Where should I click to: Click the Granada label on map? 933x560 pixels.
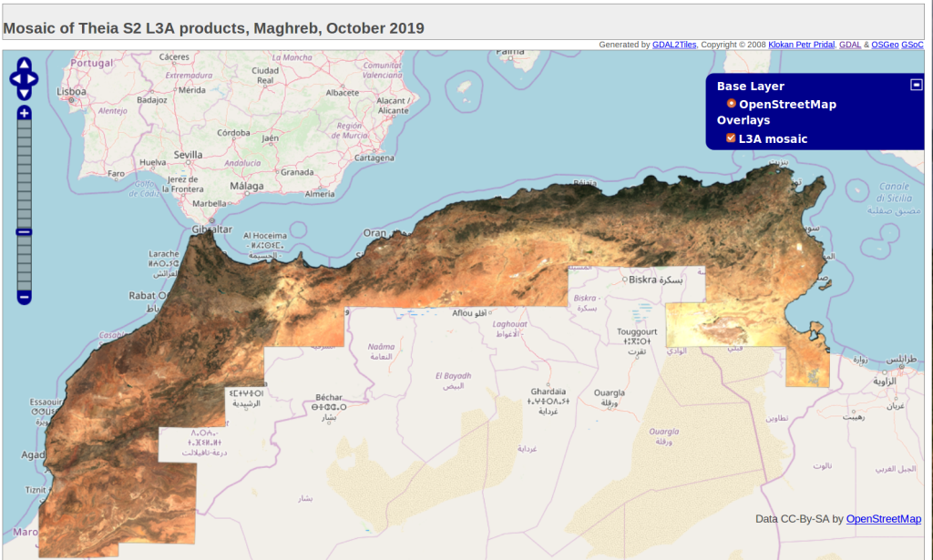click(x=297, y=172)
